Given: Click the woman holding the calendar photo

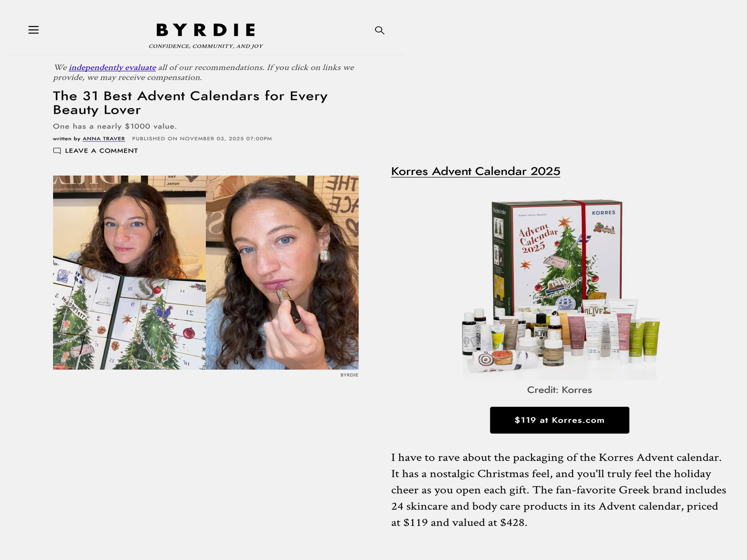Looking at the screenshot, I should pos(129,273).
